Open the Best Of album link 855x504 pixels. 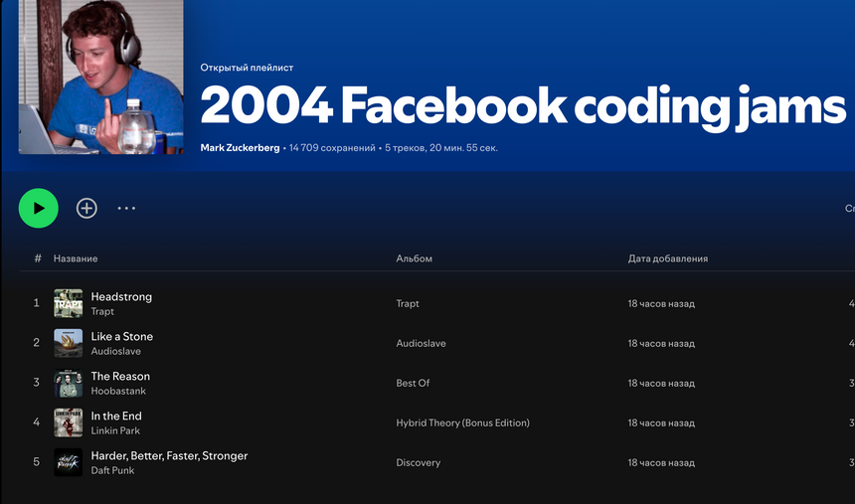point(413,384)
